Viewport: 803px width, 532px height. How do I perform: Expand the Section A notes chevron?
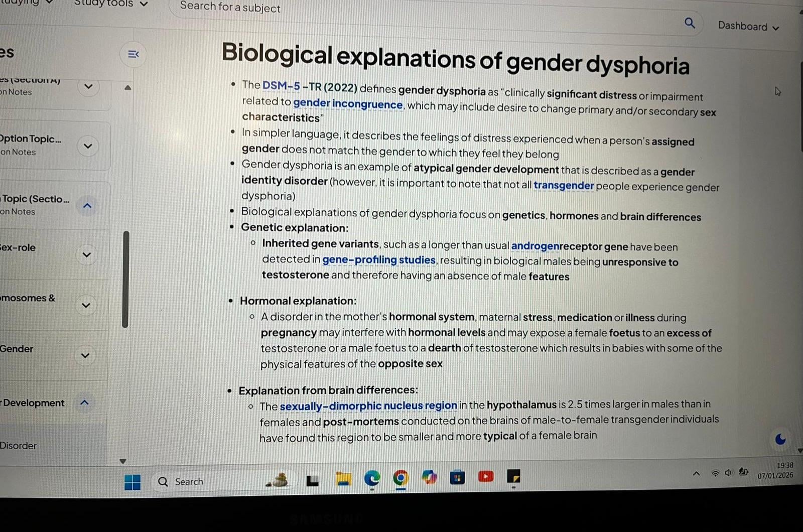(x=88, y=86)
